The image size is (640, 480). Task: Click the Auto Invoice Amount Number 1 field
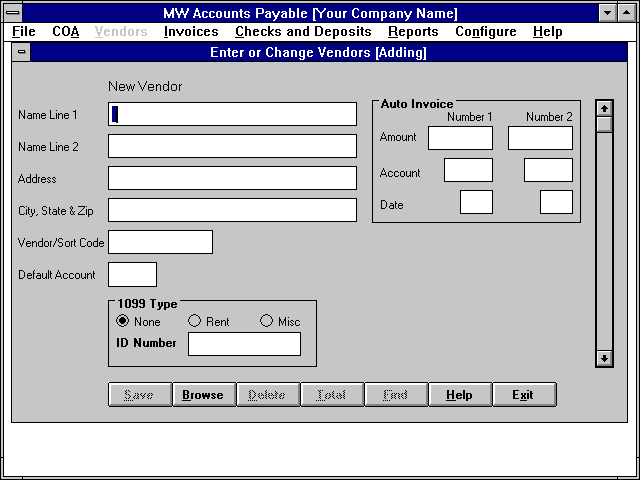pyautogui.click(x=460, y=138)
